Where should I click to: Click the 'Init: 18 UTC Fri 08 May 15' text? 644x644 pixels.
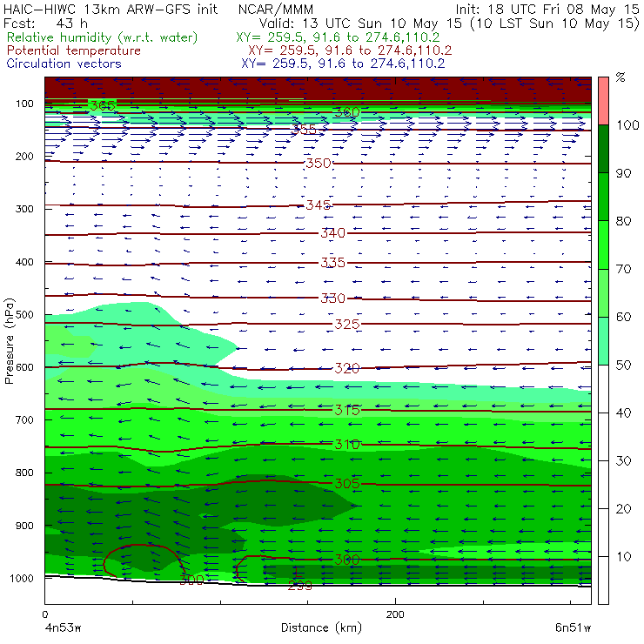pos(547,9)
